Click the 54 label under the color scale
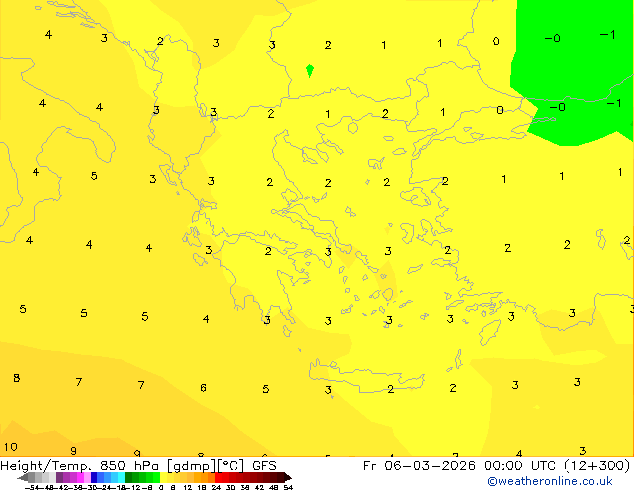This screenshot has width=634, height=490. 288,487
